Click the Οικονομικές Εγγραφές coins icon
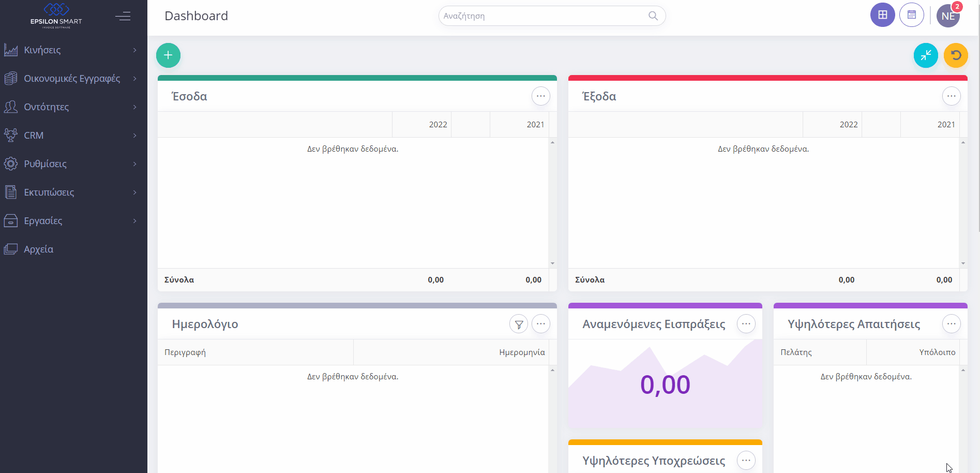Image resolution: width=980 pixels, height=473 pixels. (x=11, y=78)
